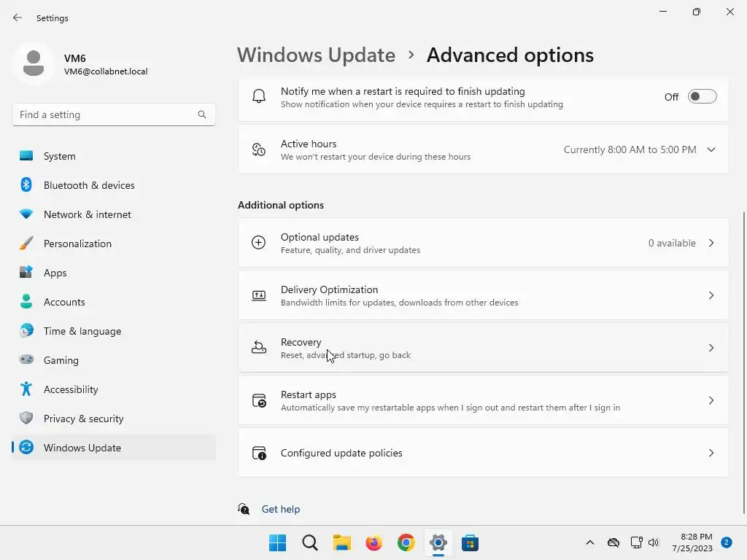Click the vertical scrollbar on right
Viewport: 747px width, 560px height.
743,362
